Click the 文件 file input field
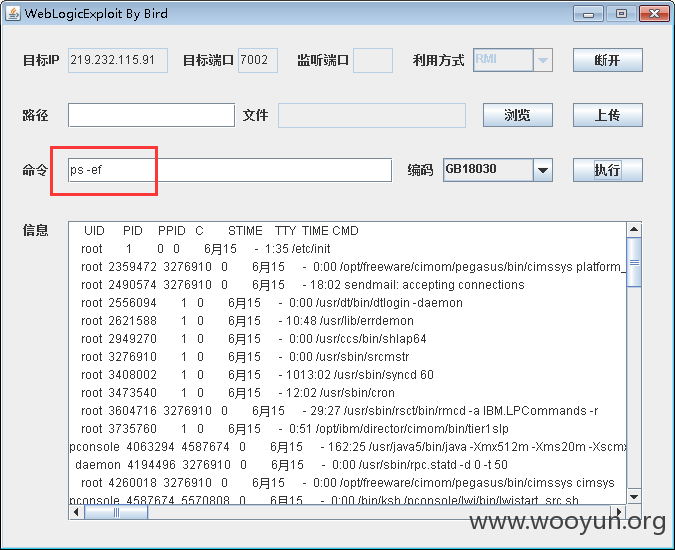675x550 pixels. (x=372, y=115)
